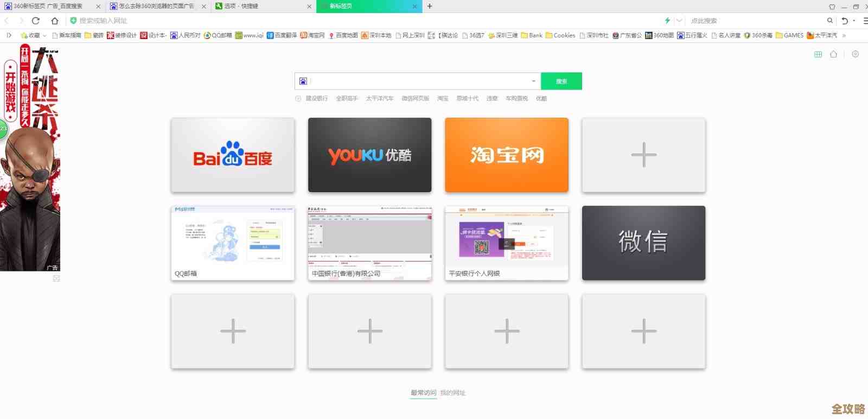Open the QQ邮箱 thumbnail tile

(233, 243)
